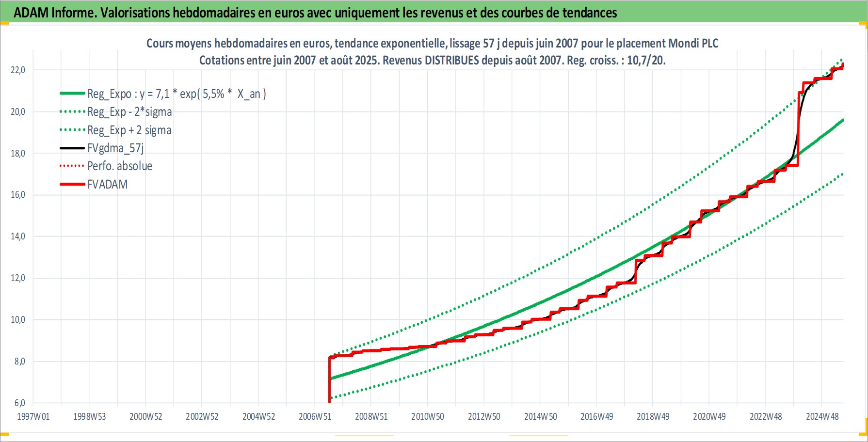Click y-axis label "12,0"
868x442 pixels.
click(18, 278)
